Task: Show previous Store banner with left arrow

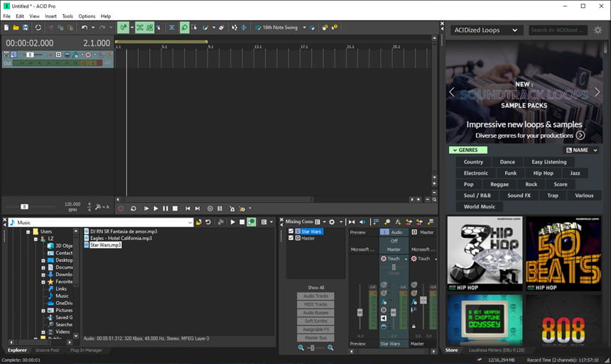Action: coord(452,92)
